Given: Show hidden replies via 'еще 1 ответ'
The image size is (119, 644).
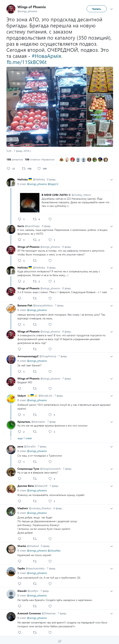Looking at the screenshot, I should pyautogui.click(x=25, y=438).
